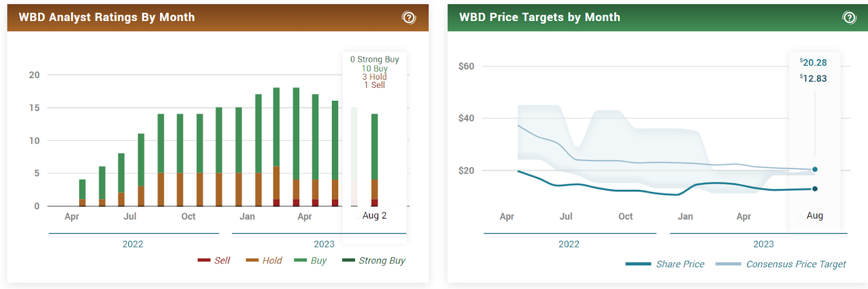
Task: Toggle the Buy legend entry
Action: tap(310, 261)
